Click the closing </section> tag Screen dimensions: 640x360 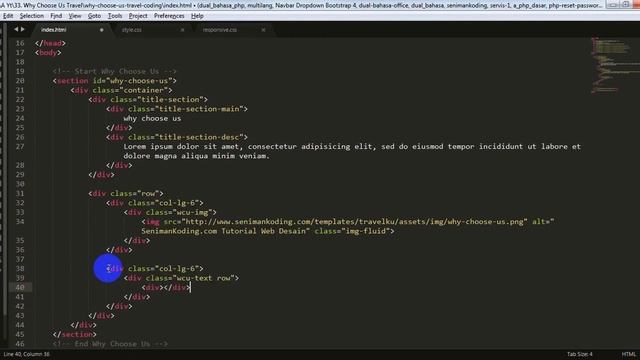coord(75,334)
